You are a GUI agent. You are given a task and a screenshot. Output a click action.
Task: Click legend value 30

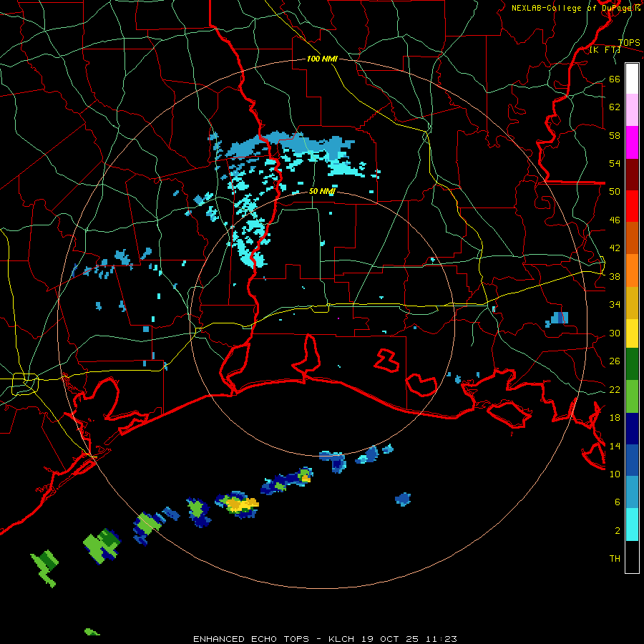click(x=615, y=333)
